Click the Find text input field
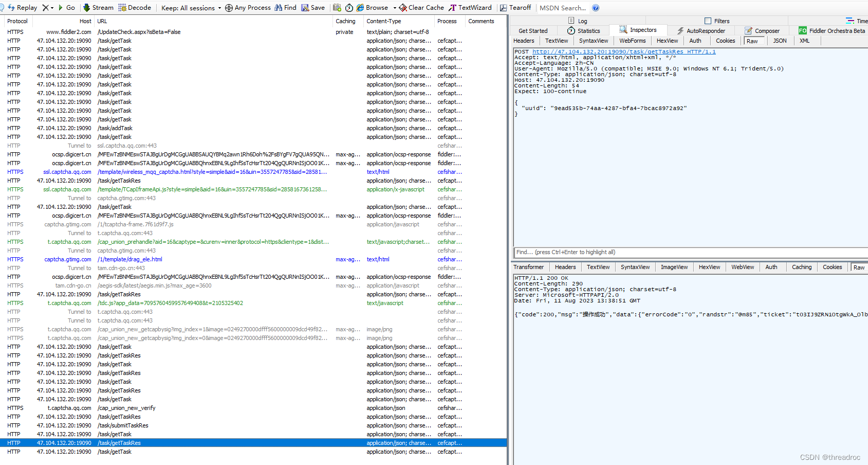The width and height of the screenshot is (868, 465). point(690,253)
